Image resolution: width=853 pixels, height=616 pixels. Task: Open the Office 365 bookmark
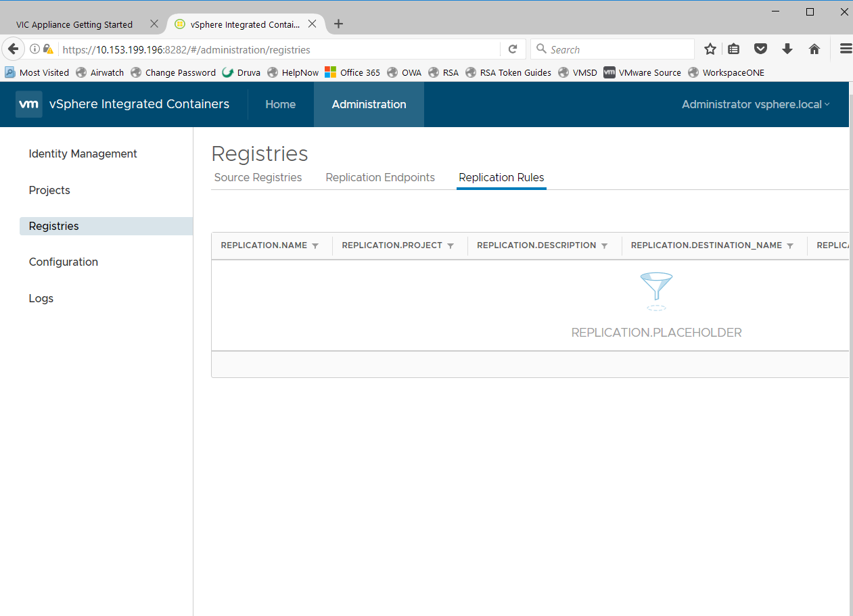[352, 72]
